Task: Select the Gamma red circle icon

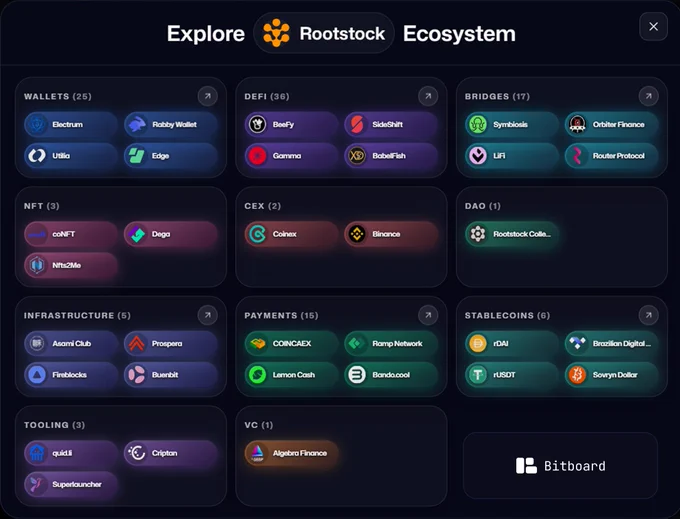Action: point(258,156)
